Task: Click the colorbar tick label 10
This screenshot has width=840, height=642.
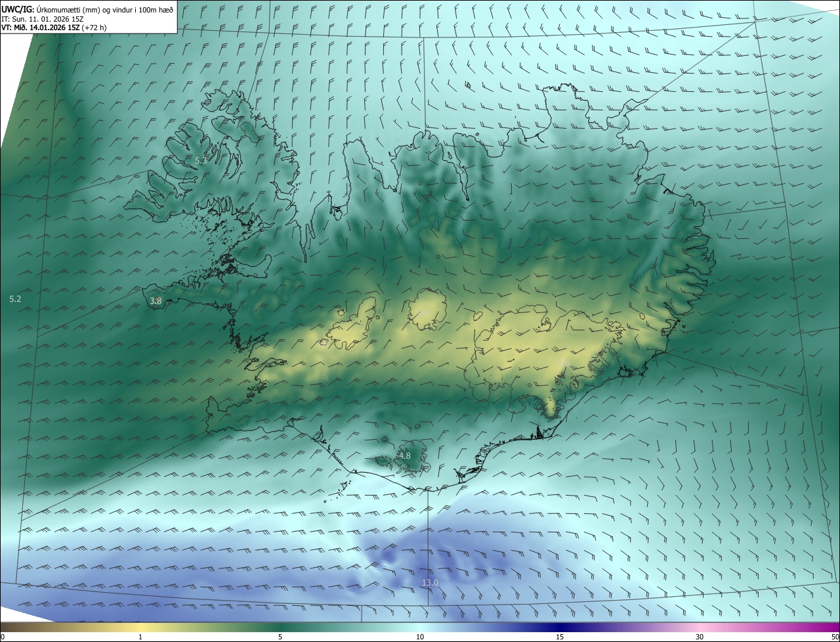Action: [x=420, y=637]
